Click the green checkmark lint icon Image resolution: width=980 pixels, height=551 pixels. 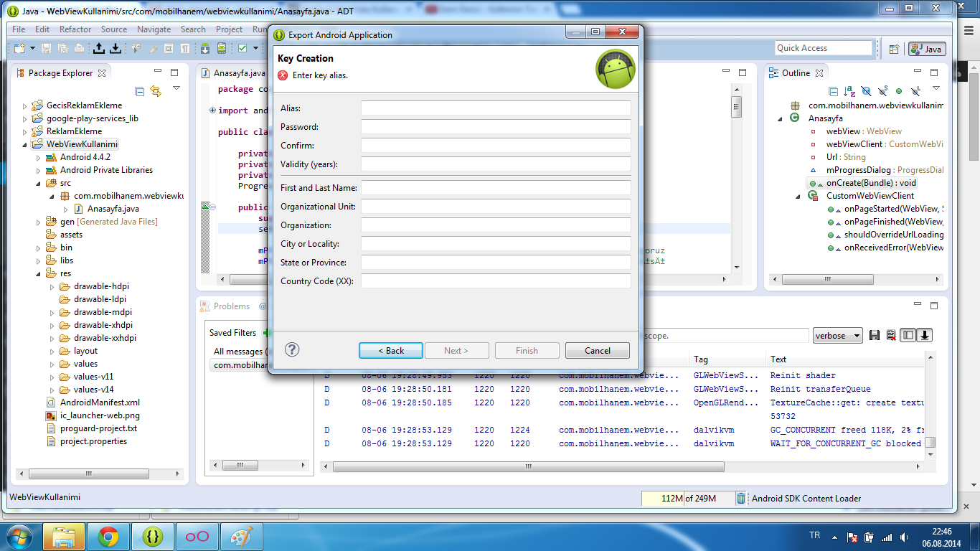pos(242,48)
